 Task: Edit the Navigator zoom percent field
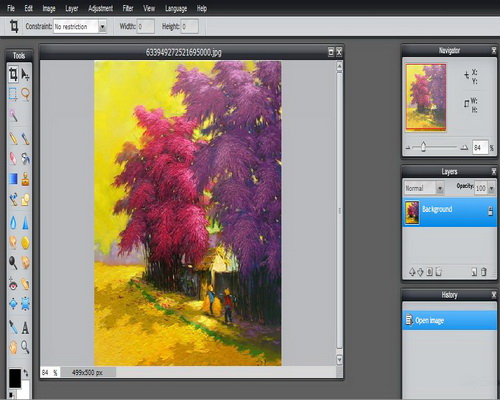pos(480,147)
